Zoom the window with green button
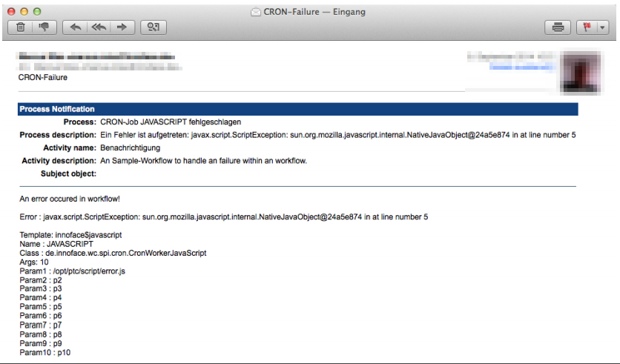Viewport: 620px width, 364px height. 37,11
